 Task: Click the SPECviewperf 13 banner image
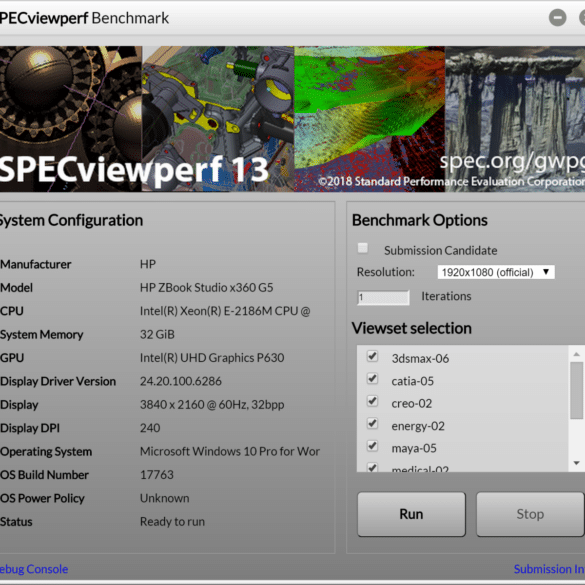point(292,119)
